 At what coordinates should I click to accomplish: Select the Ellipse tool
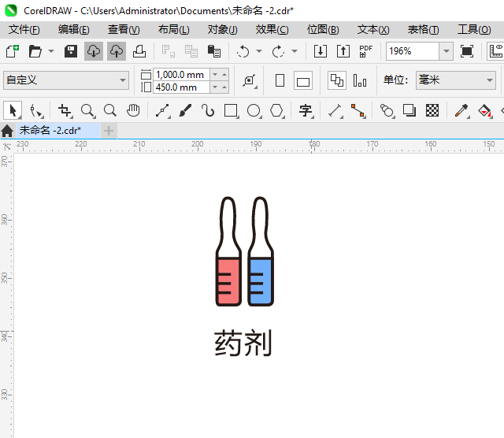point(254,111)
